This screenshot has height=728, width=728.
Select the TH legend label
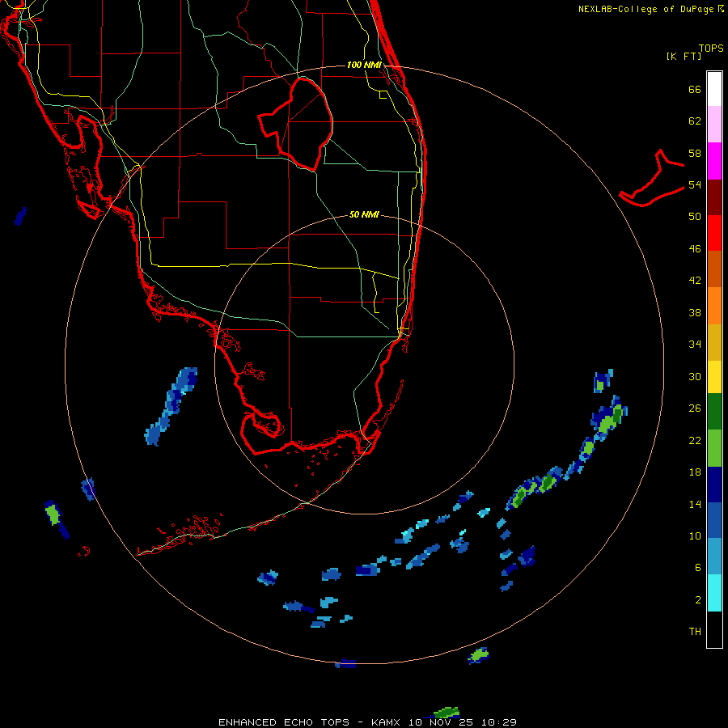(695, 632)
